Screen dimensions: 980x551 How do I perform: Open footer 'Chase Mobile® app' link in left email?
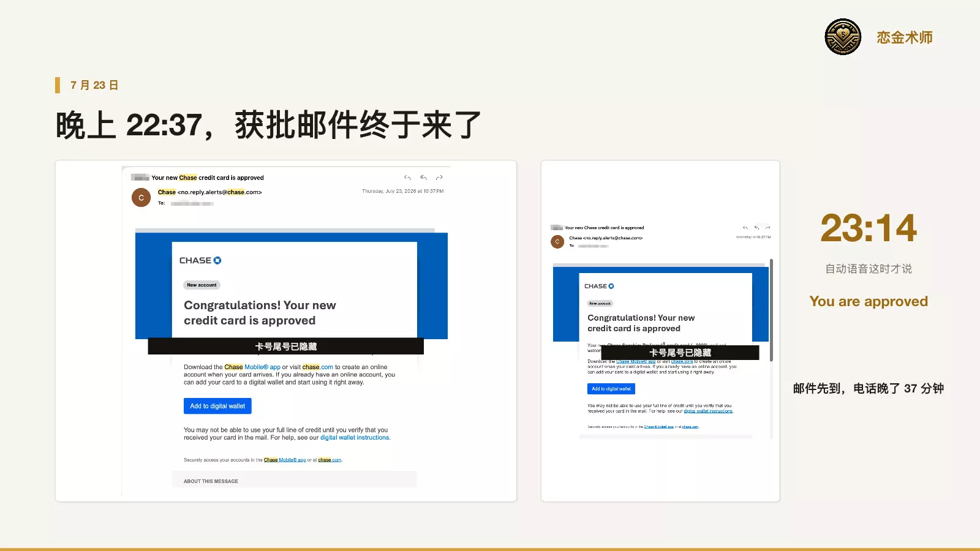pos(285,460)
